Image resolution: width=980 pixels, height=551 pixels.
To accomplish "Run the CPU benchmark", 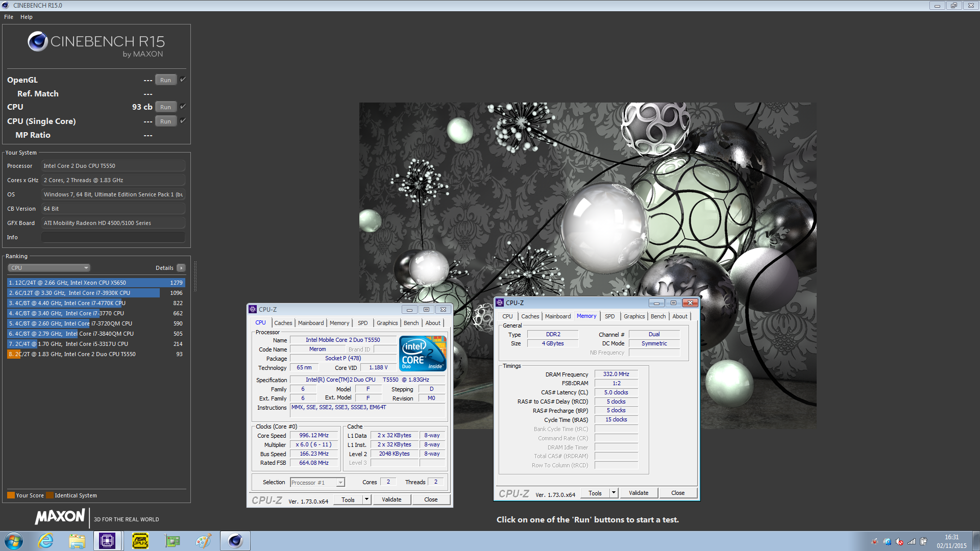I will [x=166, y=107].
